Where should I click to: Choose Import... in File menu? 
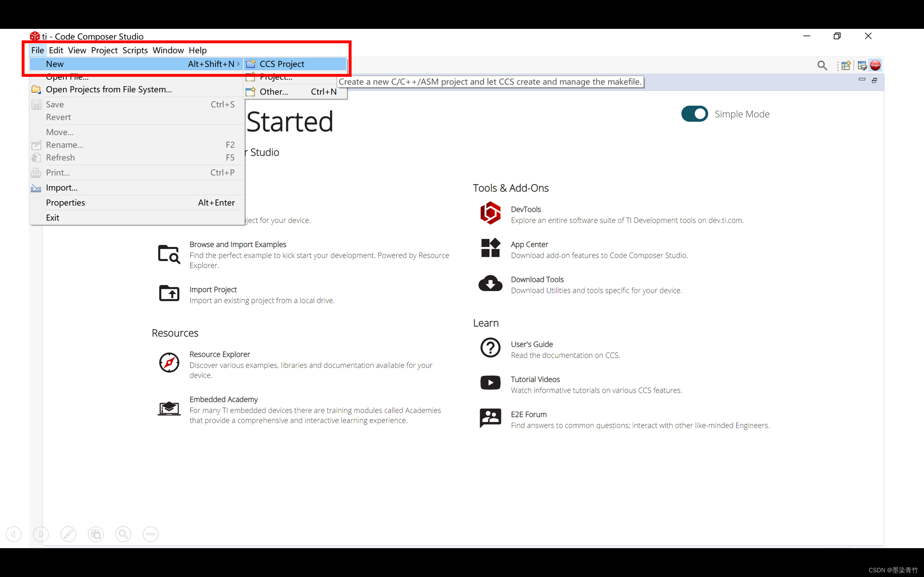tap(61, 188)
